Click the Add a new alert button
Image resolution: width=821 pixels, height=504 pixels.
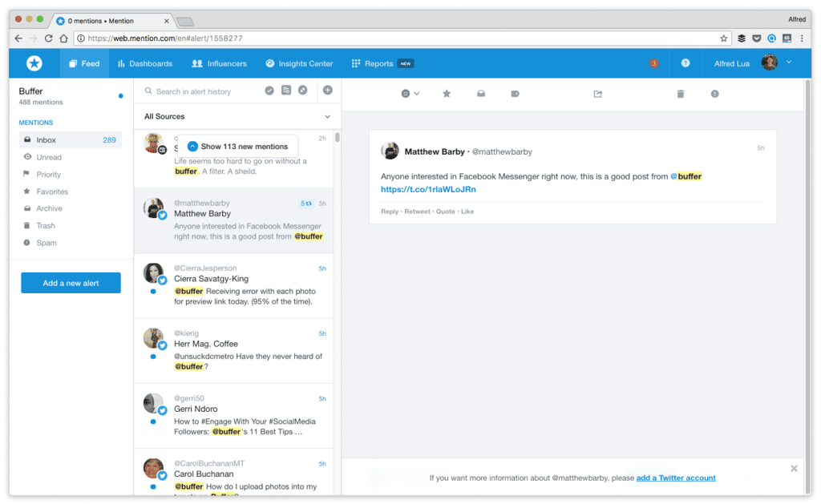(x=71, y=283)
